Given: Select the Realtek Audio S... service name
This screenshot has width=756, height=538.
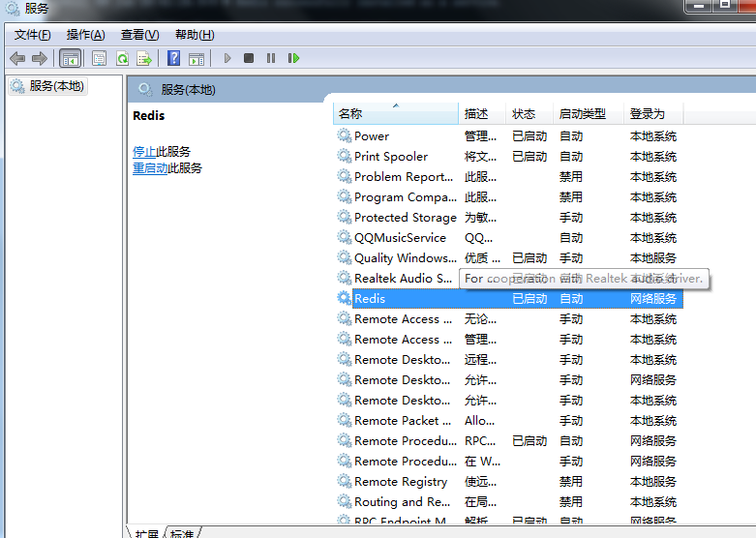Looking at the screenshot, I should pyautogui.click(x=403, y=278).
